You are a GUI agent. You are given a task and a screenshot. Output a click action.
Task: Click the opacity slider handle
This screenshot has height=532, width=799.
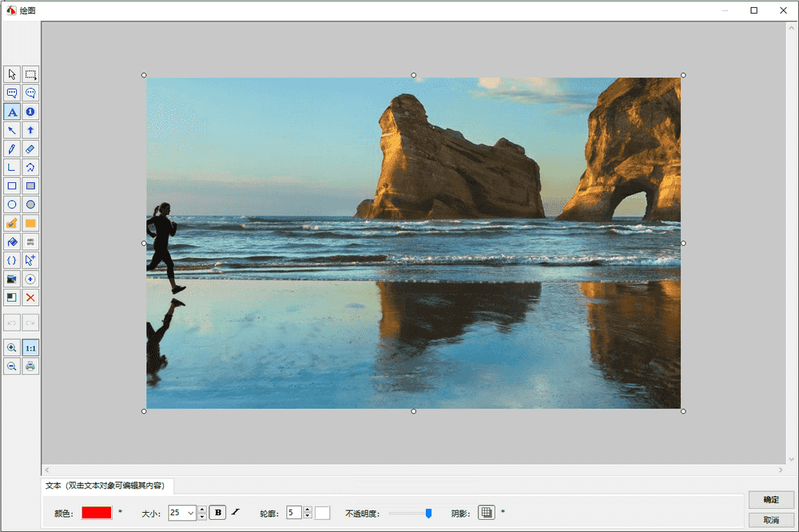428,513
